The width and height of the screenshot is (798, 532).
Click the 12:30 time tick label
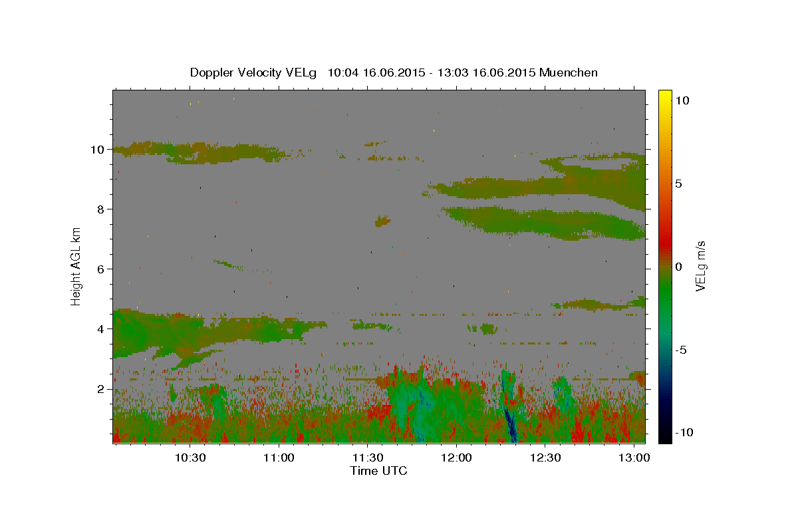[546, 458]
